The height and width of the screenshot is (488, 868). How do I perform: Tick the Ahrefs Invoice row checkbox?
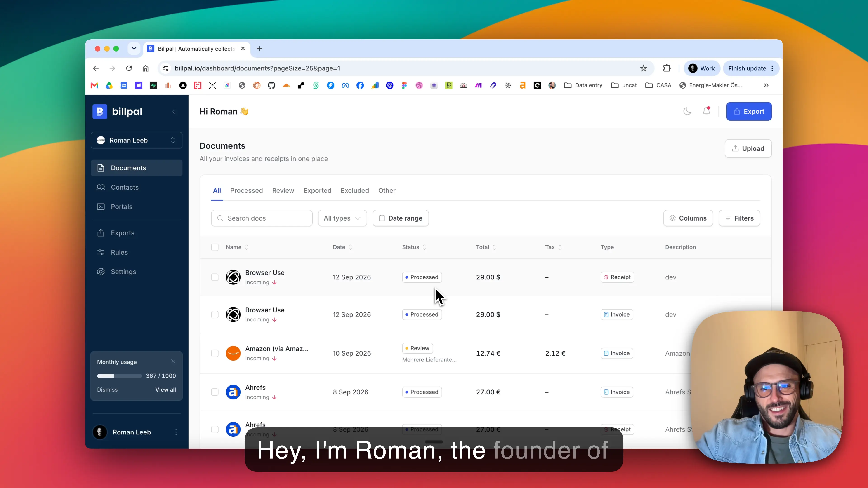[x=215, y=392]
